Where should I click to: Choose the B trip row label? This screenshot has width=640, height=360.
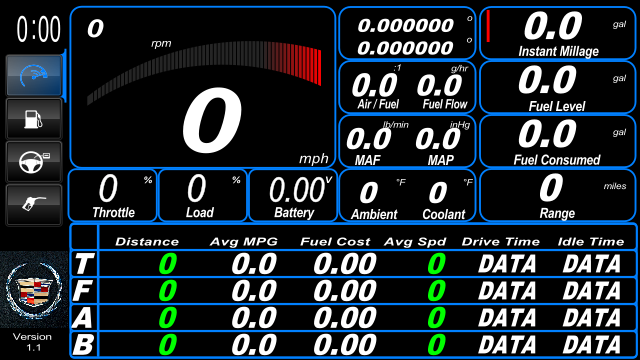pos(84,344)
